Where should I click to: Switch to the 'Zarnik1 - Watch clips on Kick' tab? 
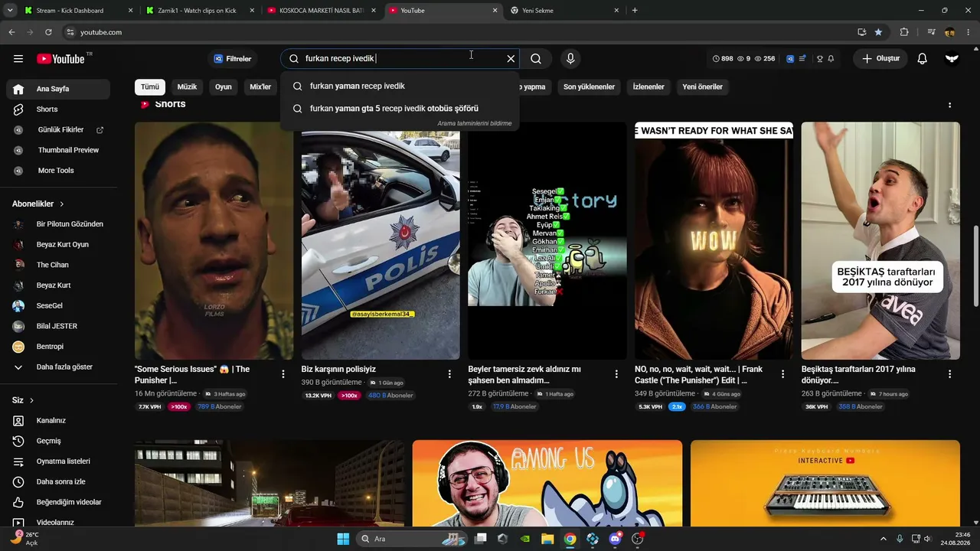coord(201,11)
